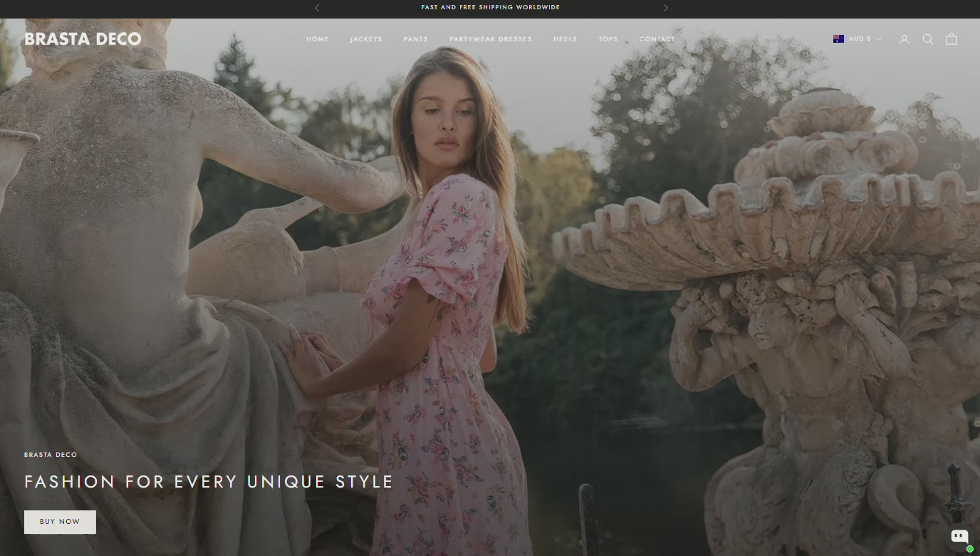The width and height of the screenshot is (980, 556).
Task: Open the shopping bag cart icon
Action: point(951,39)
